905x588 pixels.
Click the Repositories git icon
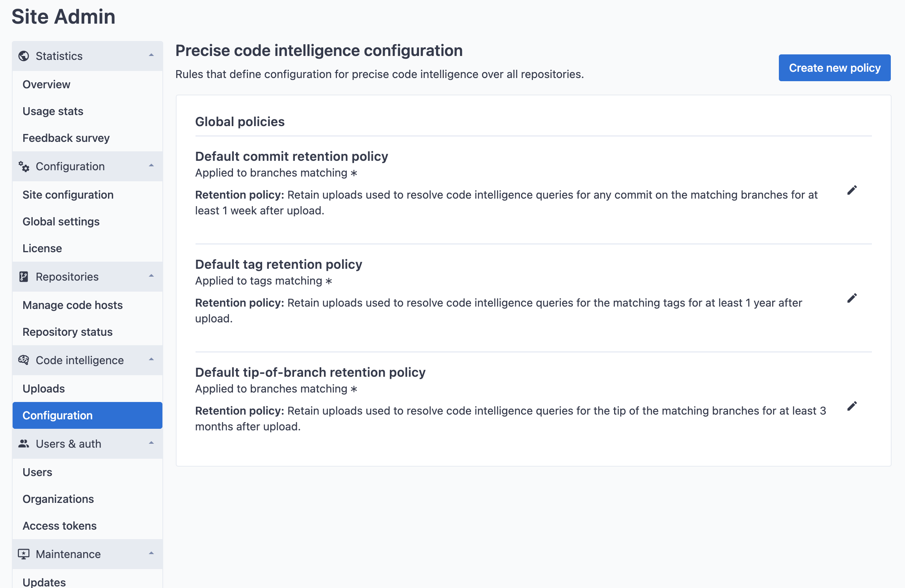tap(24, 276)
